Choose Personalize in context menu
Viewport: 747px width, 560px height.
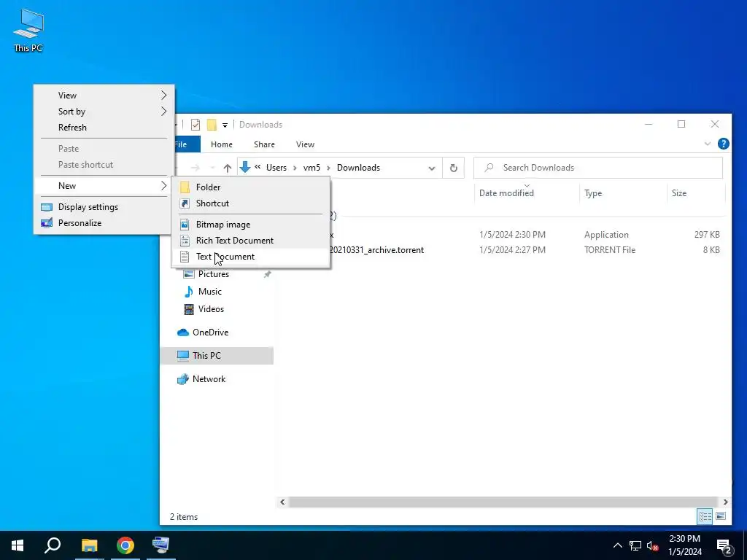[x=104, y=223]
